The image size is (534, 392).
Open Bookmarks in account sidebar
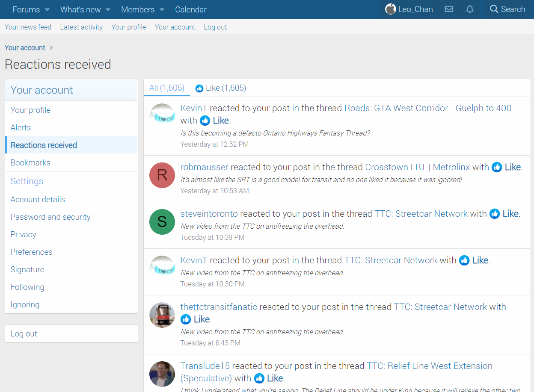click(x=30, y=163)
